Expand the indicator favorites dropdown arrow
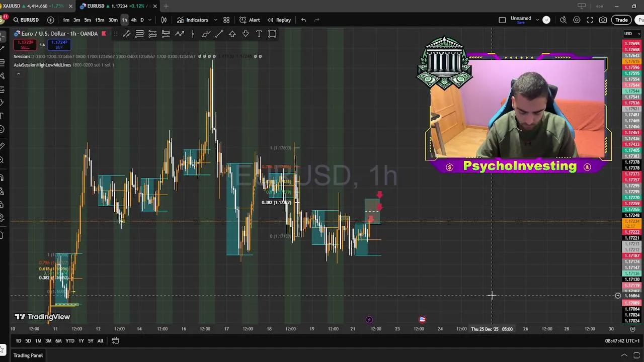This screenshot has height=362, width=644. [216, 20]
